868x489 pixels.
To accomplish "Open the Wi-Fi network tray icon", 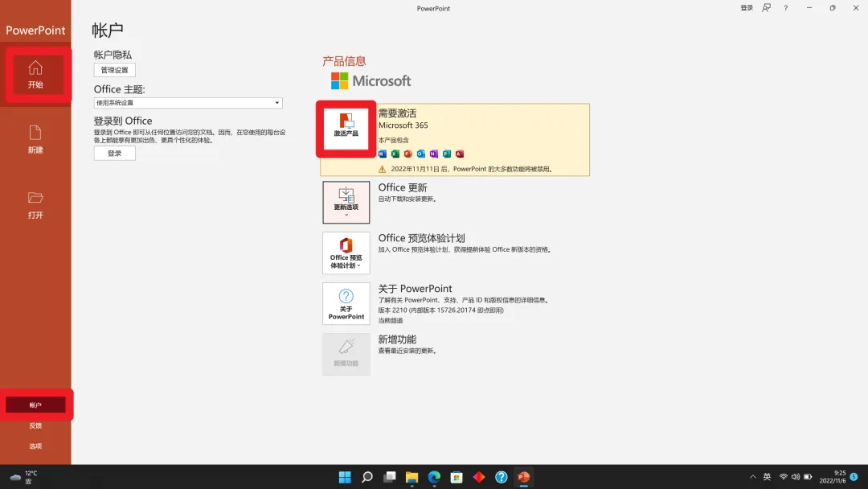I will tap(784, 477).
